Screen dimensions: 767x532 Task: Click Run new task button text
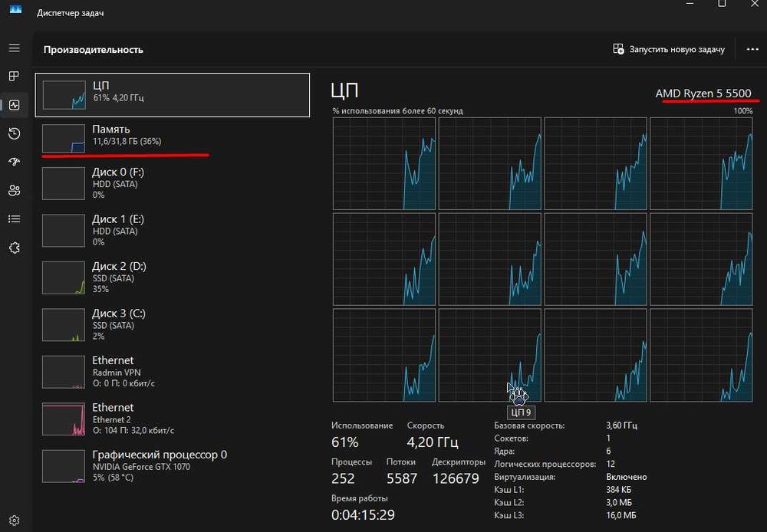[677, 49]
